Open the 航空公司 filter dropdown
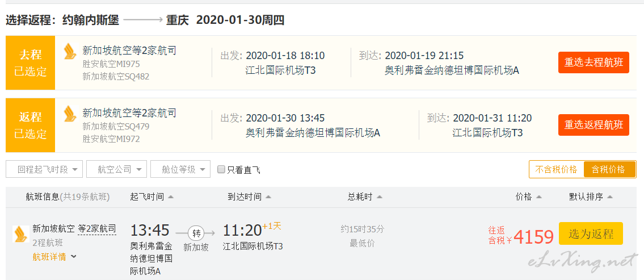The image size is (644, 280). [x=117, y=169]
